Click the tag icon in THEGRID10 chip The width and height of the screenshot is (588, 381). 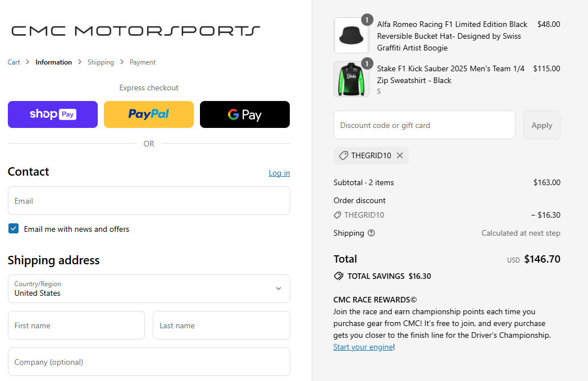coord(343,155)
